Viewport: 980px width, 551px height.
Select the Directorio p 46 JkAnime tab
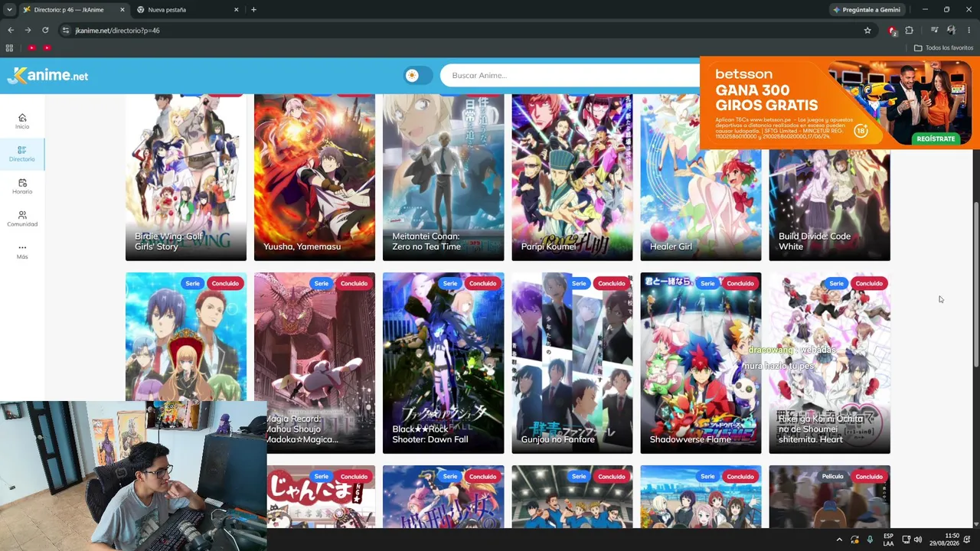pyautogui.click(x=74, y=10)
